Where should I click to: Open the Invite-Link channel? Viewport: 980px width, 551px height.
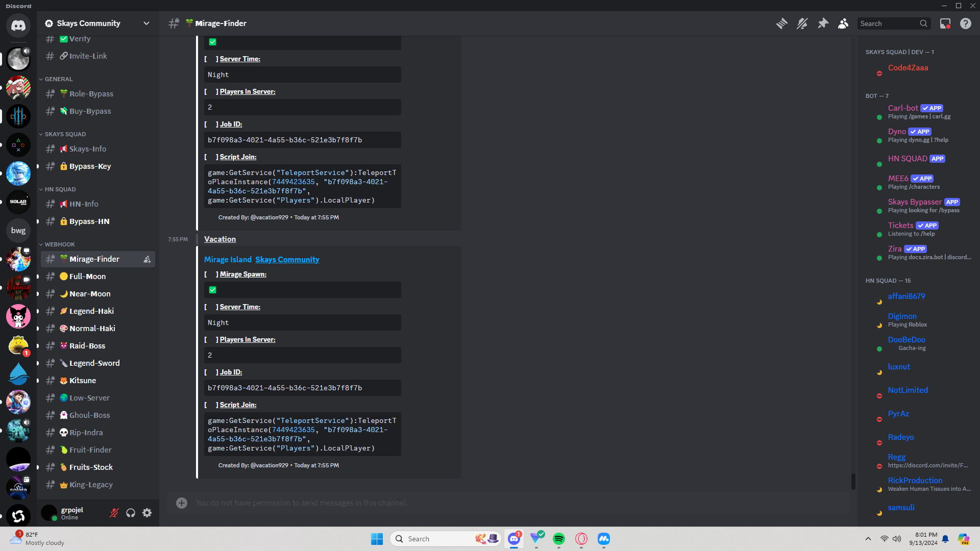pyautogui.click(x=98, y=56)
